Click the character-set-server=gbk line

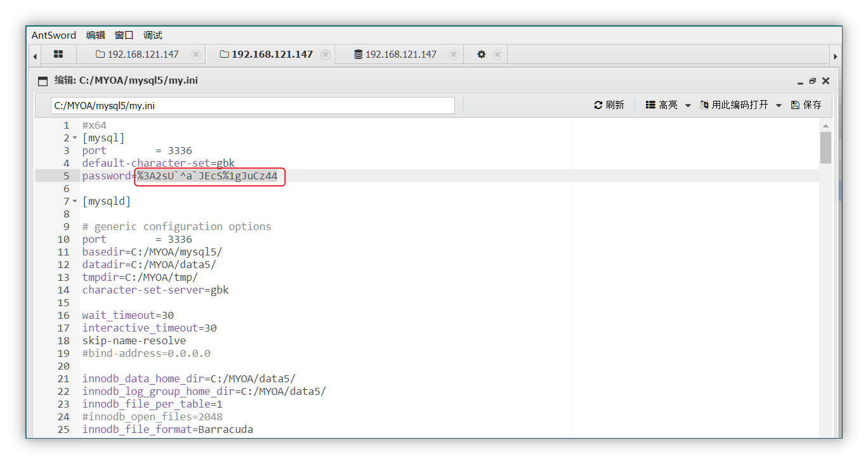pyautogui.click(x=155, y=290)
